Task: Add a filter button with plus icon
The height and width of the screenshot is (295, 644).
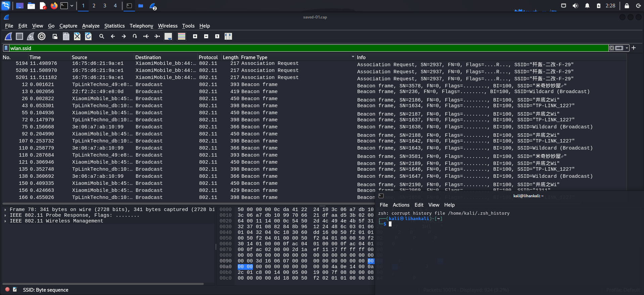Action: pos(634,48)
